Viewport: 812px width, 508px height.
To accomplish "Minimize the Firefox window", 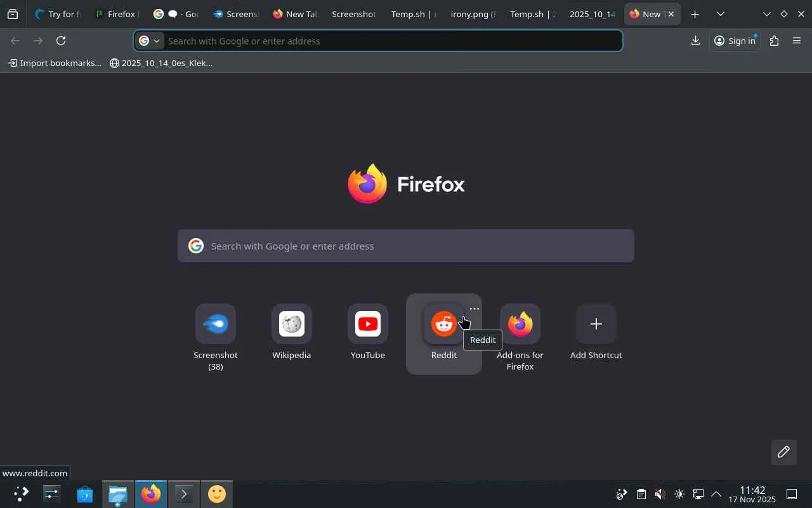I will 767,14.
